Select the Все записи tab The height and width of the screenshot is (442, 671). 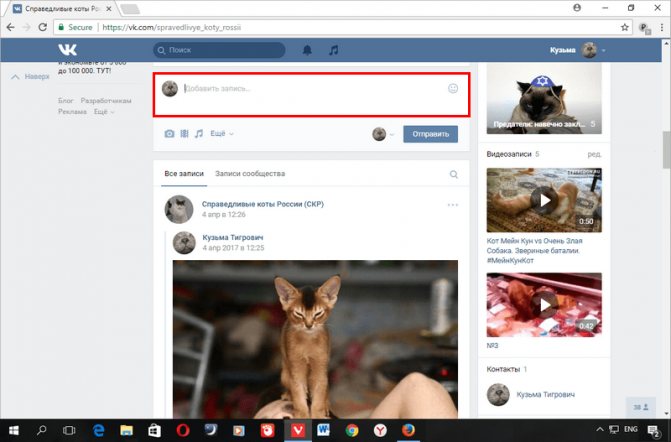[183, 174]
